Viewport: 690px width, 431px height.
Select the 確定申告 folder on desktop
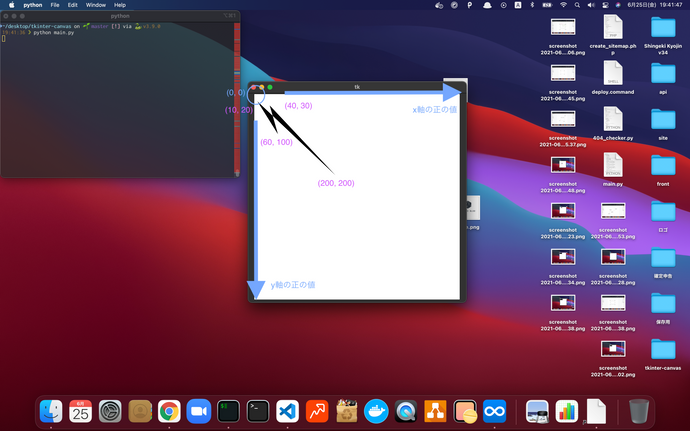pyautogui.click(x=663, y=262)
